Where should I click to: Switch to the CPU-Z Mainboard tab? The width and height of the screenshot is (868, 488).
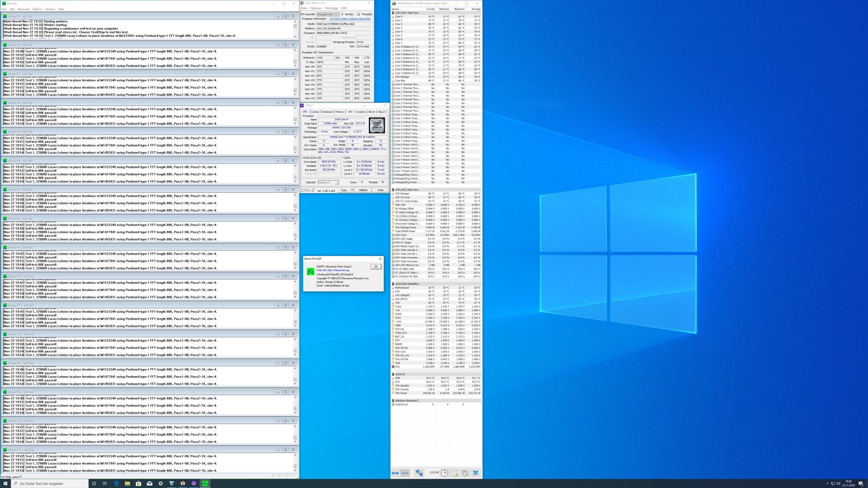tap(327, 112)
